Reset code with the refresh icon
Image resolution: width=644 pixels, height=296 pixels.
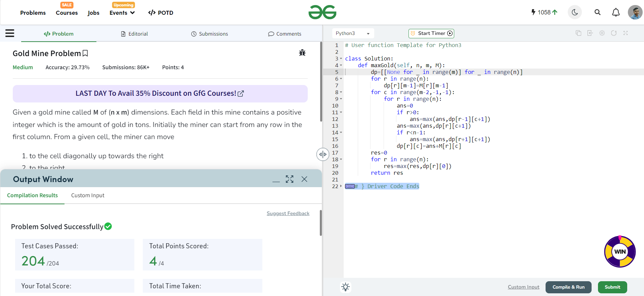click(x=614, y=33)
